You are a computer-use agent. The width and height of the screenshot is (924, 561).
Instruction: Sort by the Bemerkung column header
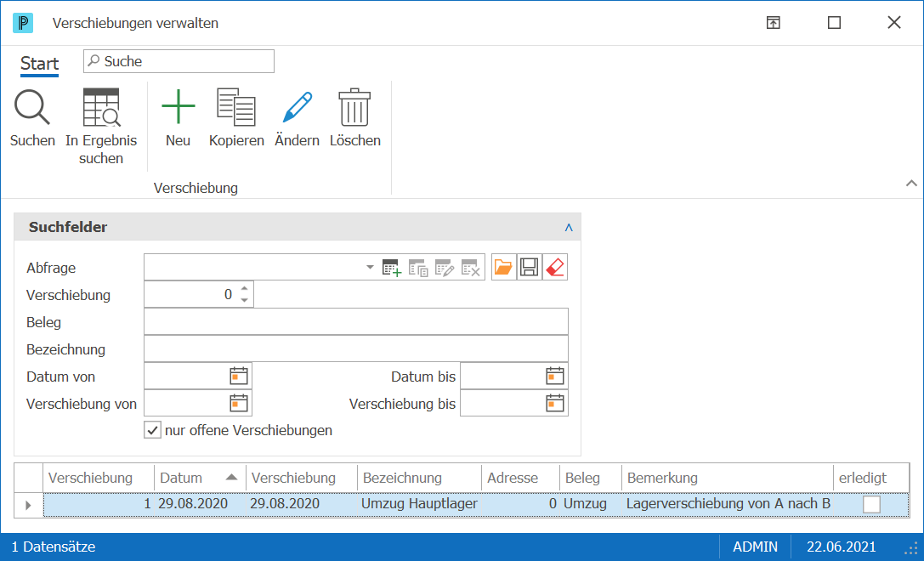pyautogui.click(x=727, y=478)
